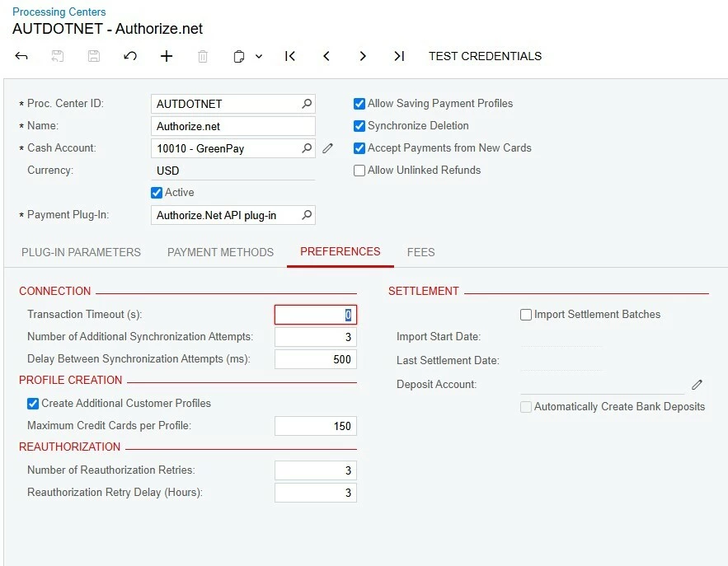Uncheck Allow Saving Payment Profiles
The height and width of the screenshot is (566, 728).
pyautogui.click(x=359, y=104)
